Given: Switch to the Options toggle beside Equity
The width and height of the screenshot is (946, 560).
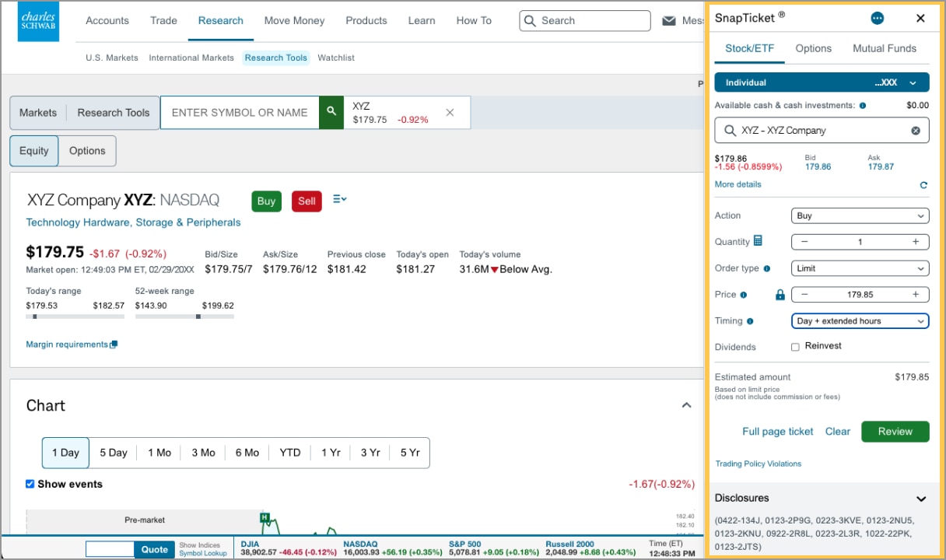Looking at the screenshot, I should point(87,150).
